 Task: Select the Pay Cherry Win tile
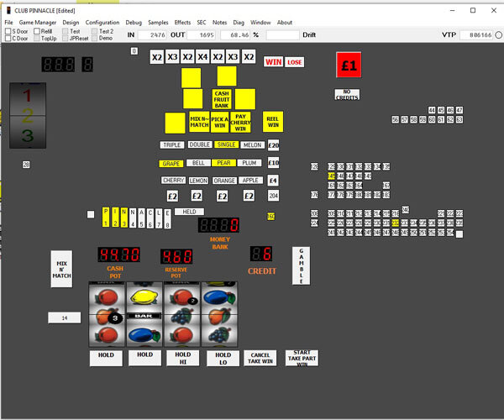pyautogui.click(x=241, y=123)
